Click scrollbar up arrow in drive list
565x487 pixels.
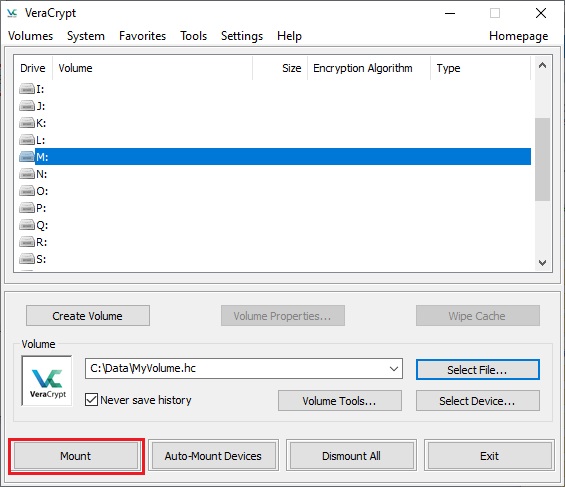point(542,65)
